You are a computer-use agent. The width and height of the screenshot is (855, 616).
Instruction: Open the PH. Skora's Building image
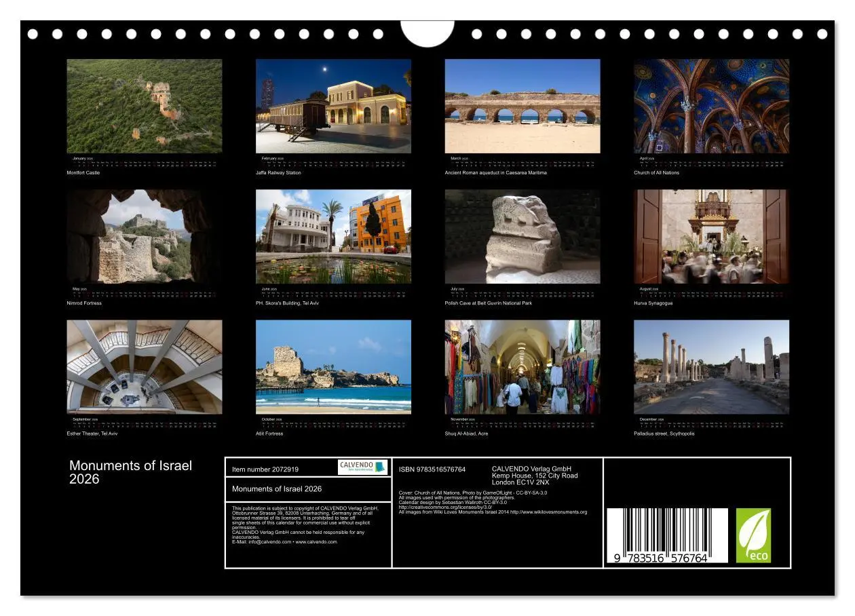tap(334, 237)
